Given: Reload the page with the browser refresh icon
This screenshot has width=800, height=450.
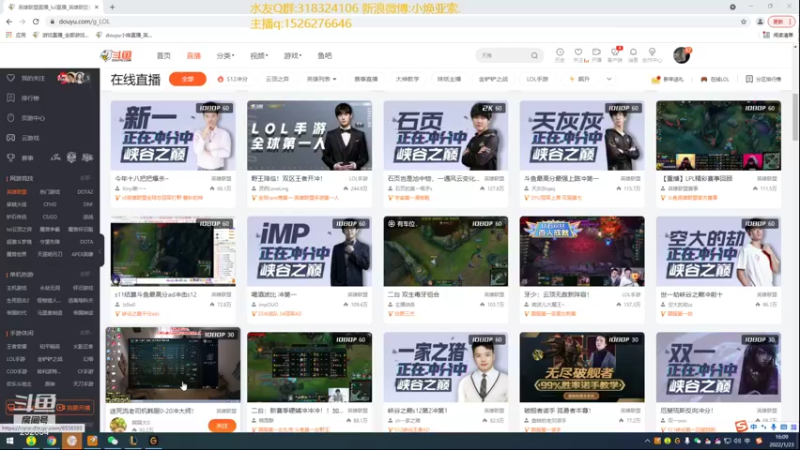Looking at the screenshot, I should (x=36, y=21).
